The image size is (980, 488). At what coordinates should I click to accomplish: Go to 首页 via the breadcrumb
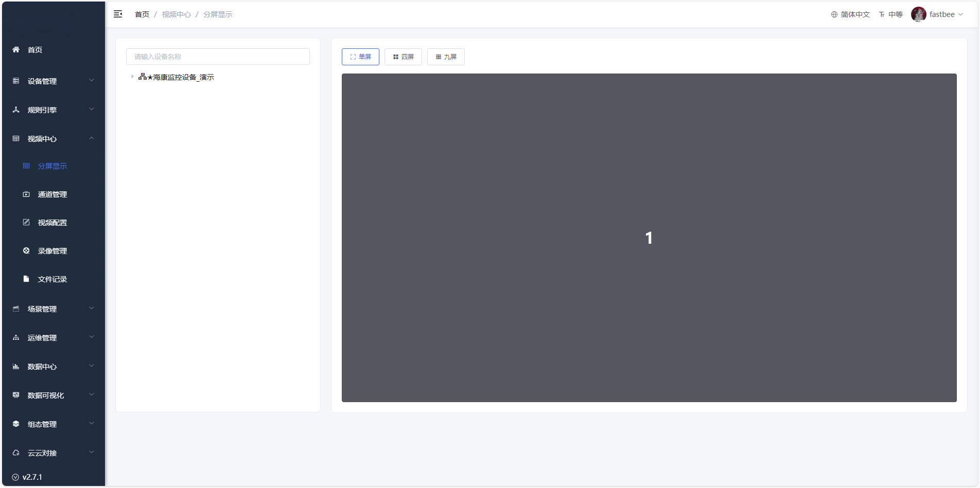coord(142,14)
